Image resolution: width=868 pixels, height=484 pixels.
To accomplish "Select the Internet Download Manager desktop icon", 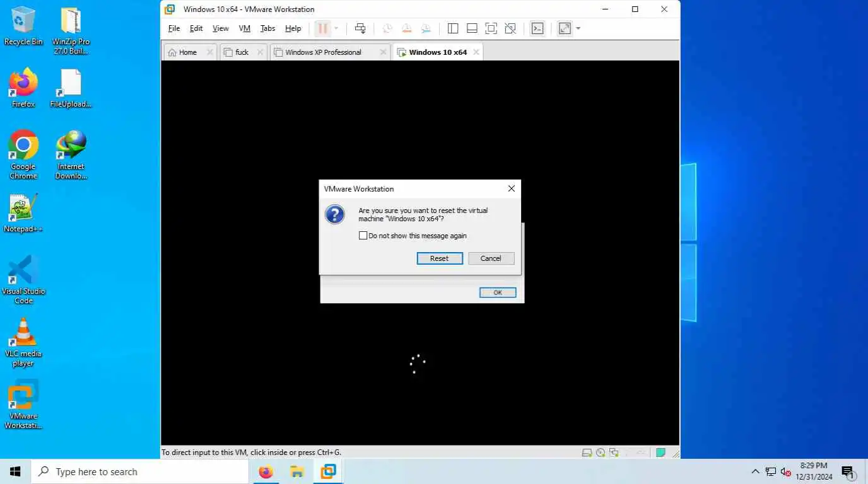I will [x=71, y=155].
